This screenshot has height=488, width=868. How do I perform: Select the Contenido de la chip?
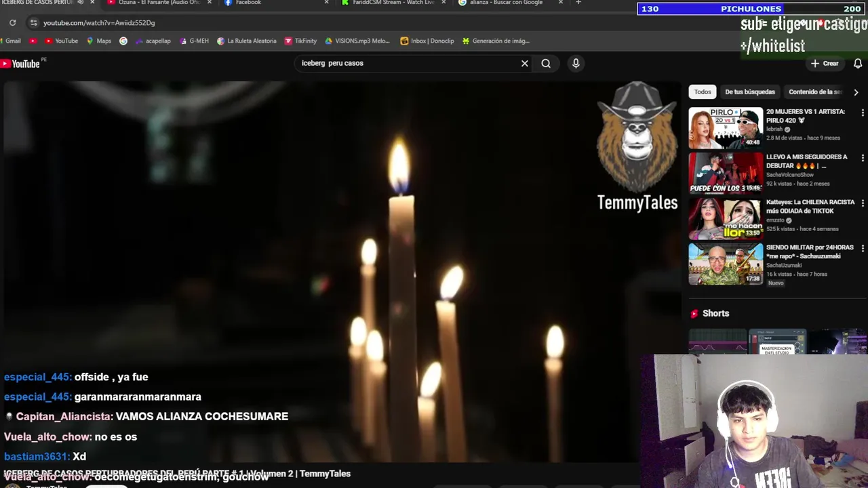(814, 91)
